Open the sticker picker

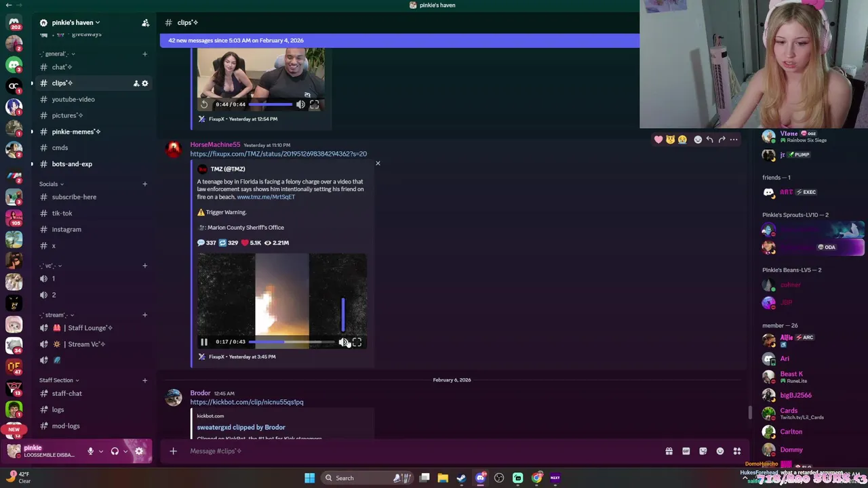703,451
